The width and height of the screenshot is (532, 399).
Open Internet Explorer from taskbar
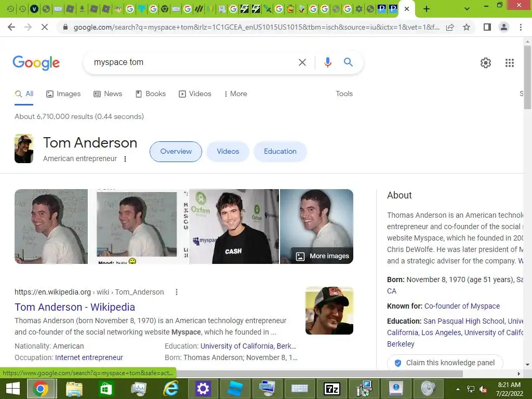point(170,389)
